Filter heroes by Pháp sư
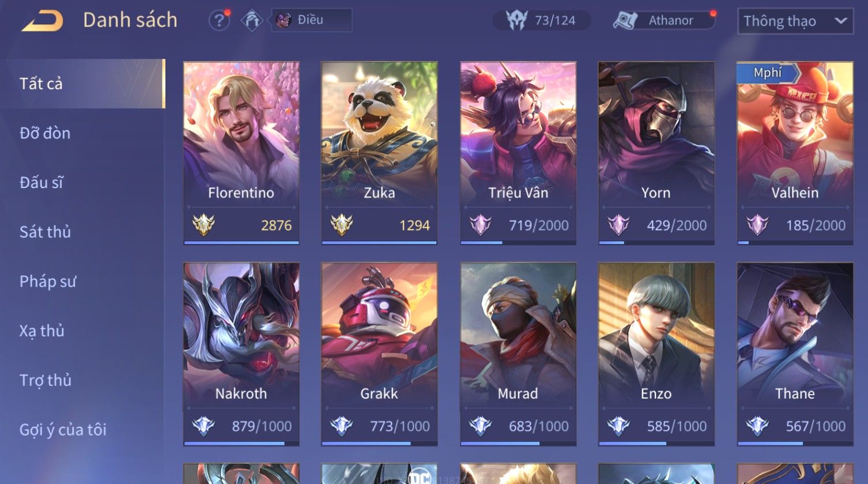The width and height of the screenshot is (868, 484). [x=48, y=282]
